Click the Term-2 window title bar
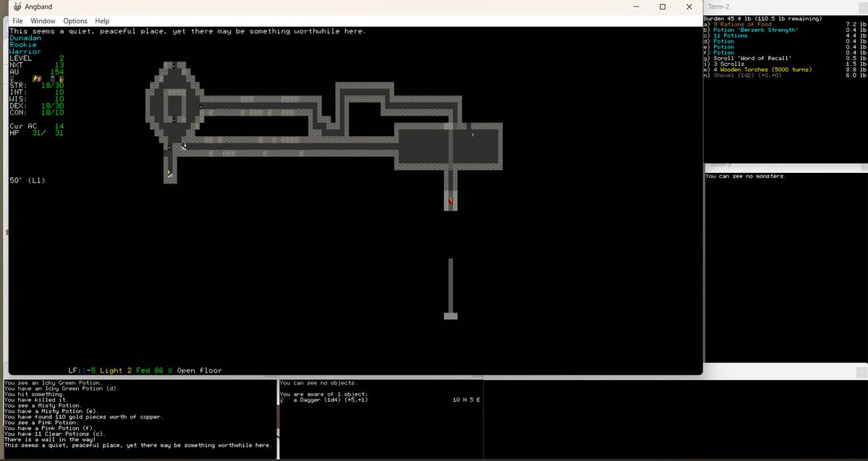The image size is (868, 461). click(x=785, y=7)
